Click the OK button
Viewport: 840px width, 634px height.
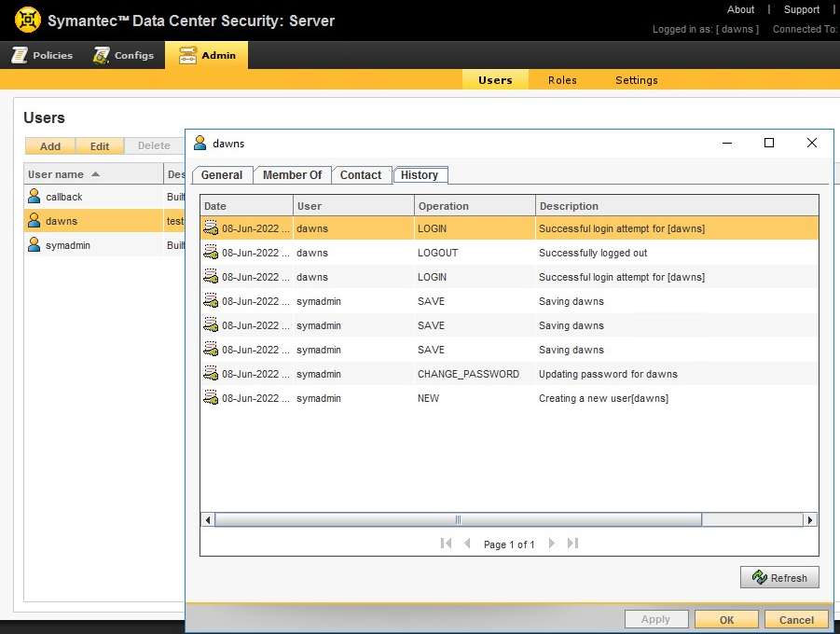726,619
